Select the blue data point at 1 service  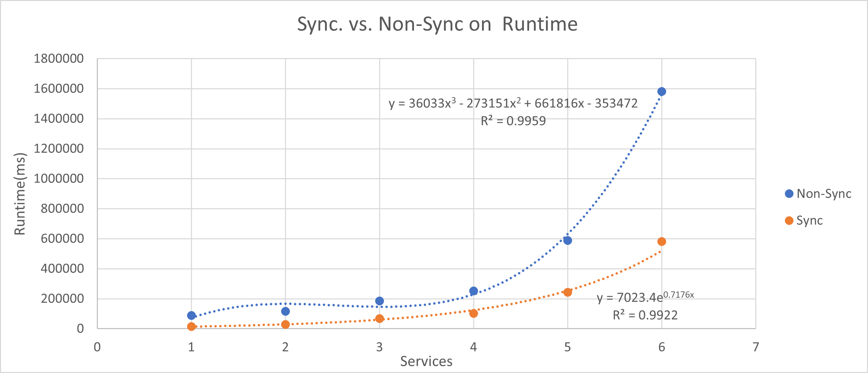pos(191,316)
